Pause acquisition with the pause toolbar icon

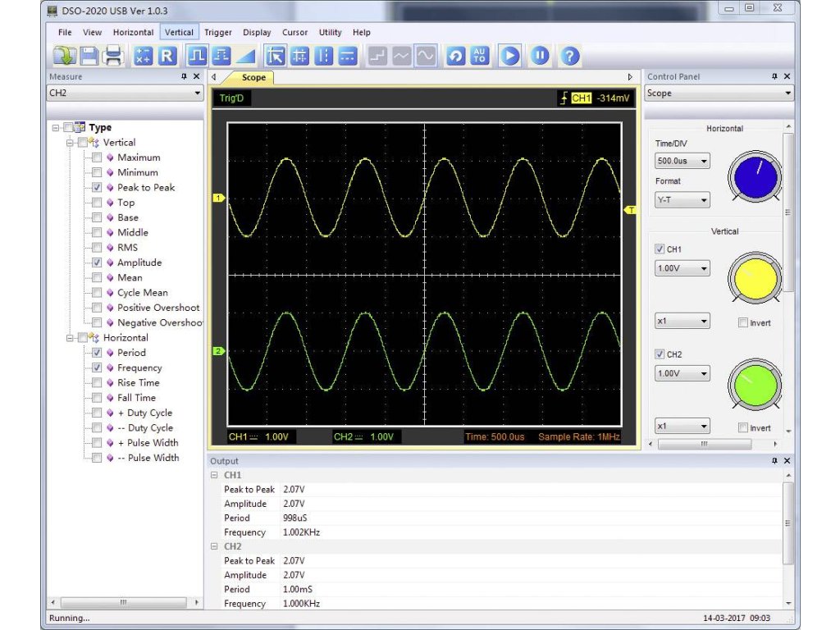(539, 56)
